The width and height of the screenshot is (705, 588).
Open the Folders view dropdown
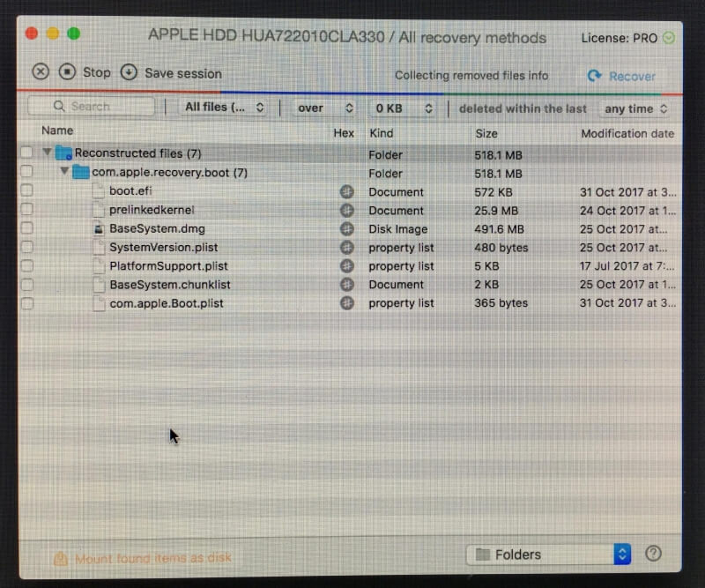click(548, 555)
